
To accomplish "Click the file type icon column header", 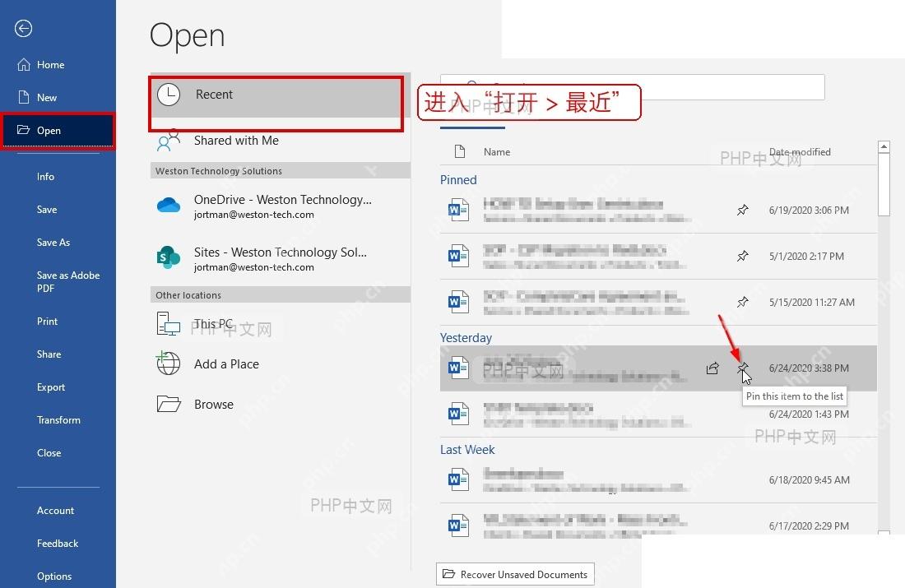I will click(x=459, y=152).
